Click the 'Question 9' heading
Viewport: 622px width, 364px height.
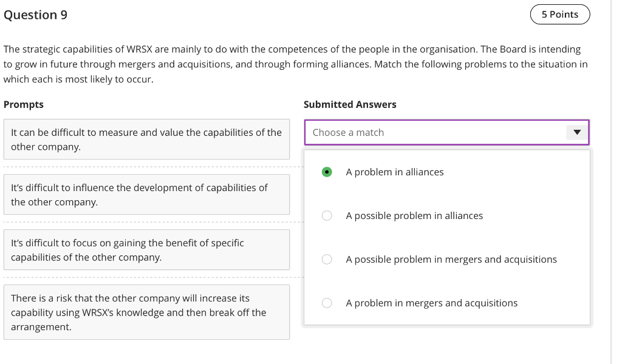coord(35,15)
